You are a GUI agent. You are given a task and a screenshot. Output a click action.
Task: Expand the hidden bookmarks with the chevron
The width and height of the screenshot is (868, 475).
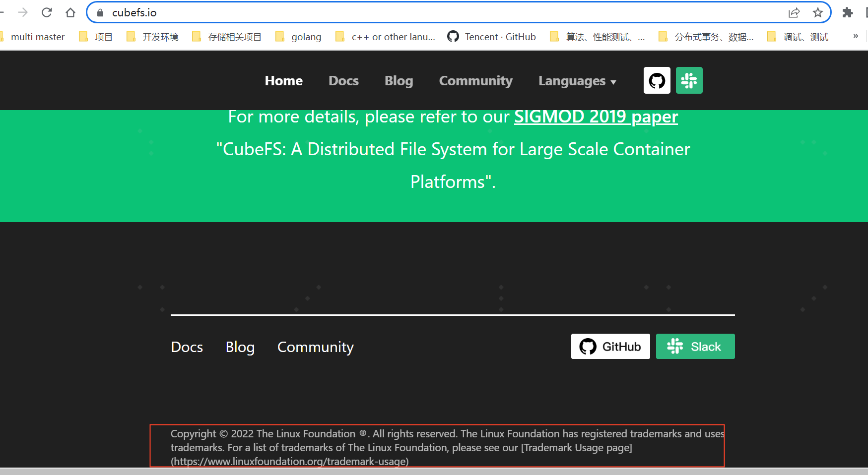pos(855,36)
